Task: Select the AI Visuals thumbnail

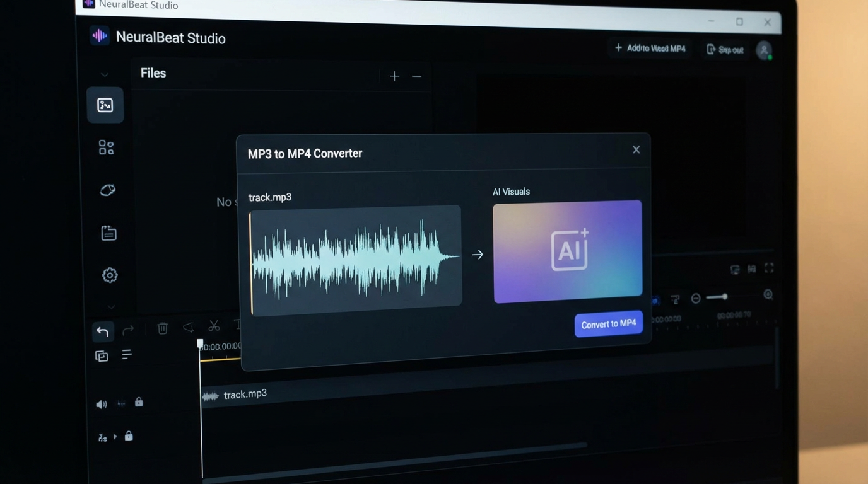Action: coord(568,251)
